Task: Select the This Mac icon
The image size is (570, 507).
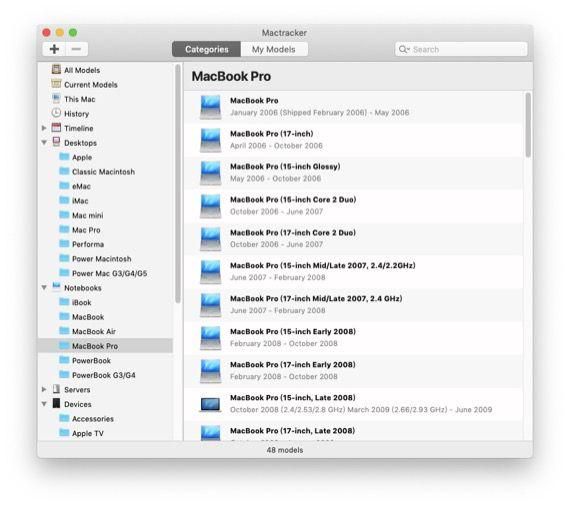Action: pos(56,98)
